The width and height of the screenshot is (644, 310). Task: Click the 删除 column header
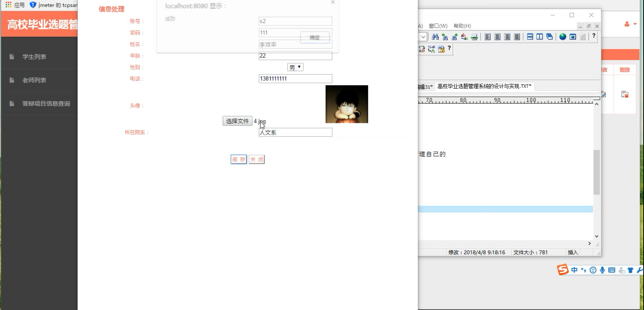click(x=625, y=70)
